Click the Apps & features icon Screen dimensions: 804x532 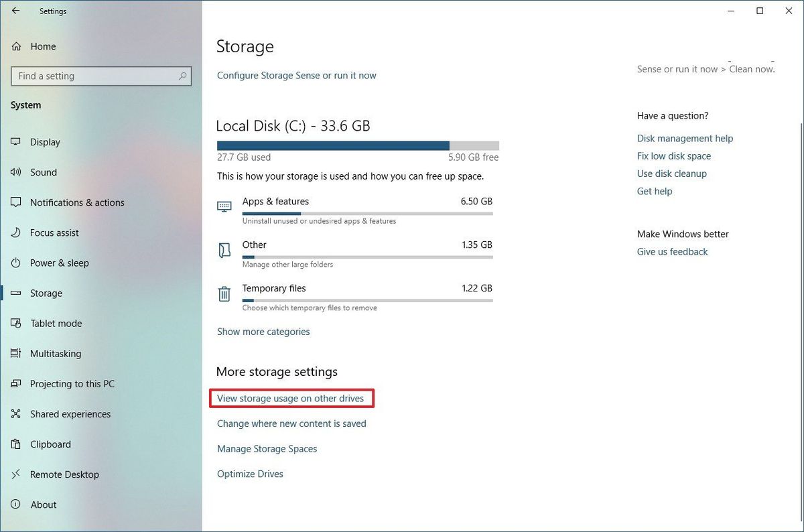[x=224, y=206]
